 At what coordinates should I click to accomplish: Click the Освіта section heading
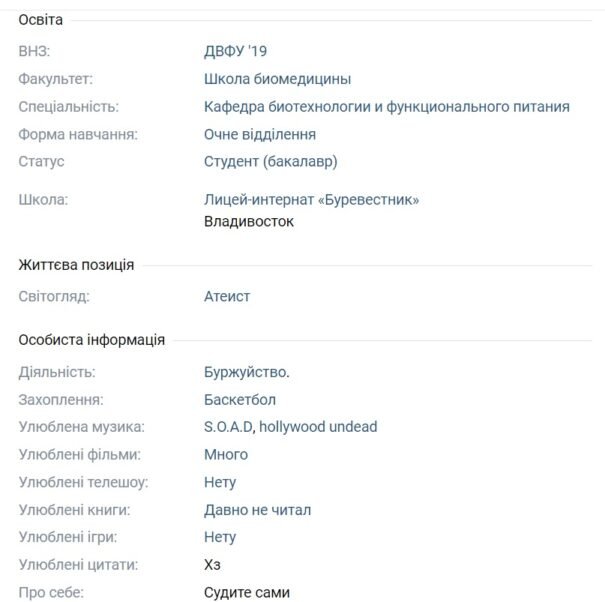point(41,20)
